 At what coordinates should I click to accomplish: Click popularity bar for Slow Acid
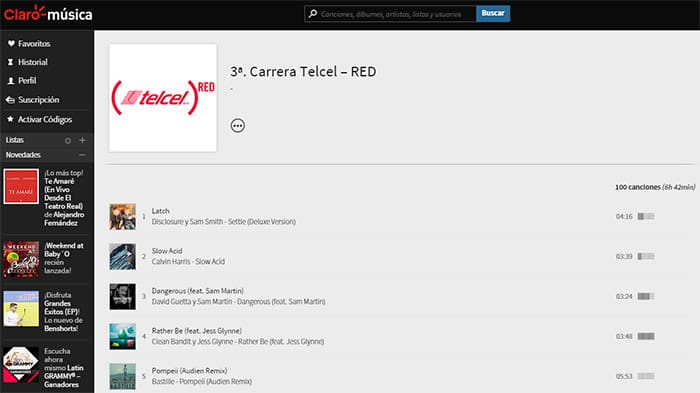pos(646,256)
